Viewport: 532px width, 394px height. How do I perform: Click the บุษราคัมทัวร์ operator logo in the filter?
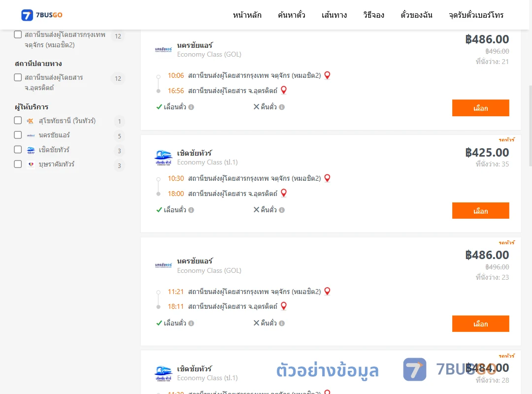tap(31, 164)
